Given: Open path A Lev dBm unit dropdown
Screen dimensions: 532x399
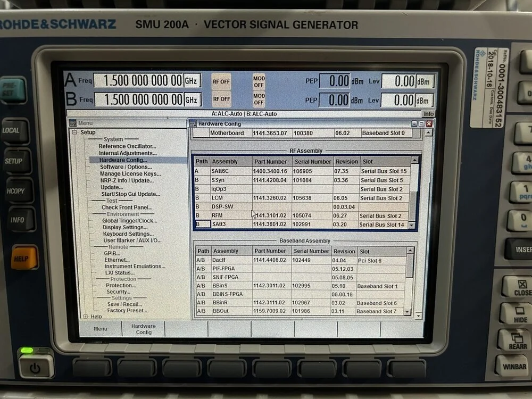Looking at the screenshot, I should click(x=425, y=82).
